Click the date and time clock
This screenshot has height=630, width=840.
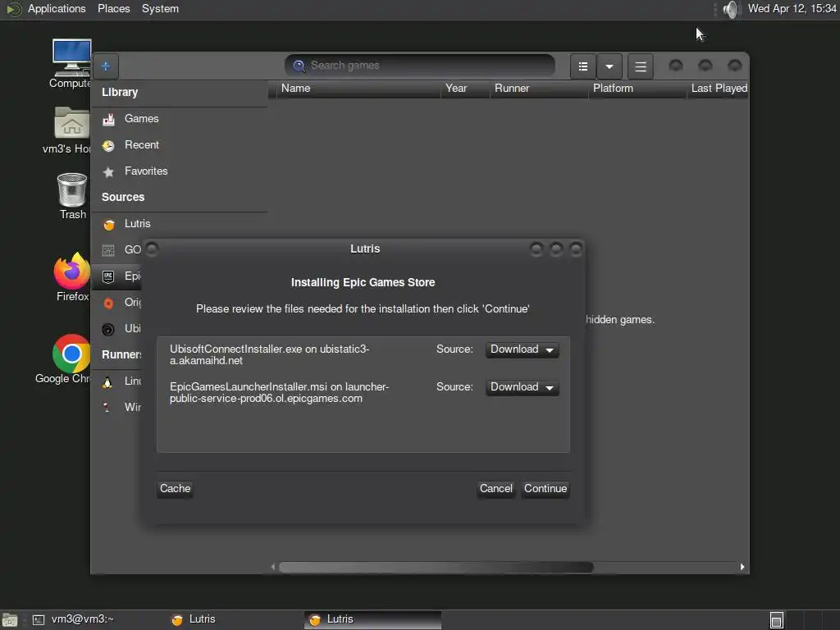[792, 9]
